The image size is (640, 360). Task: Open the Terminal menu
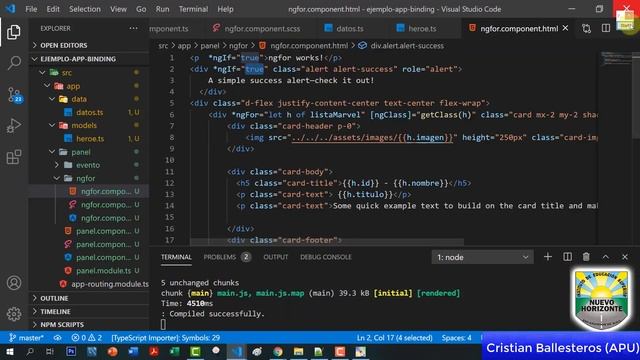coord(193,9)
